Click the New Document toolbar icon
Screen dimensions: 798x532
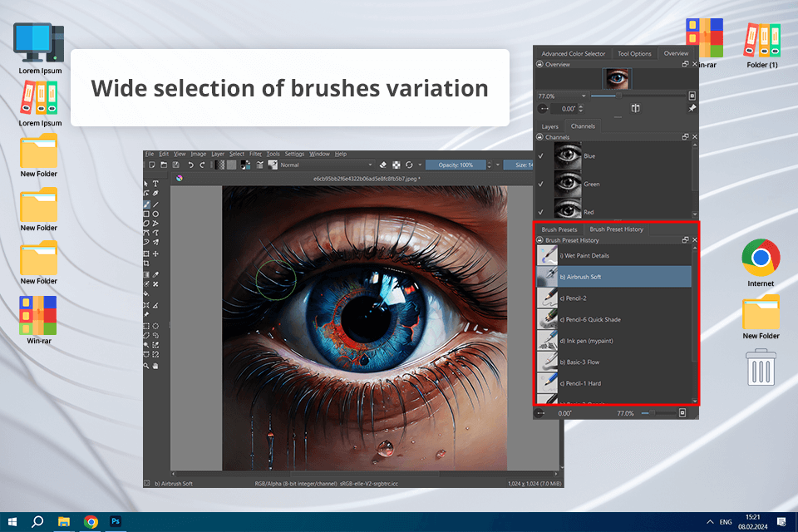click(x=151, y=165)
